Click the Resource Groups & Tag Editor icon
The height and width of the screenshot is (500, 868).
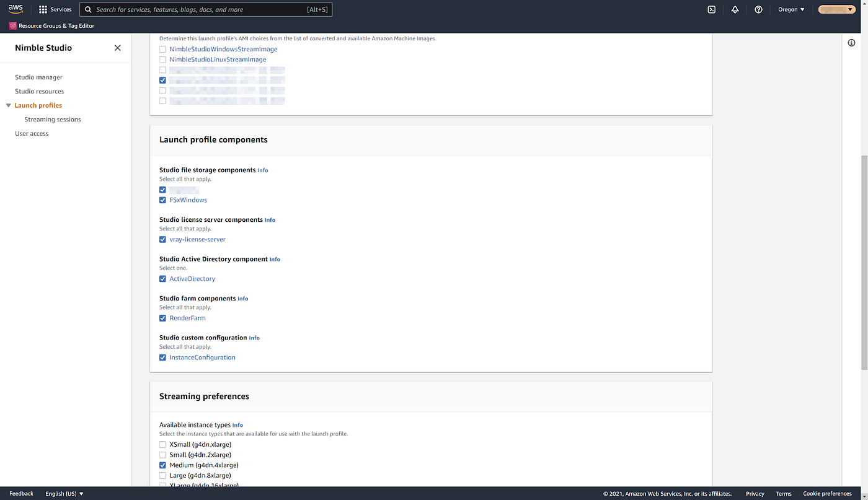click(x=12, y=26)
